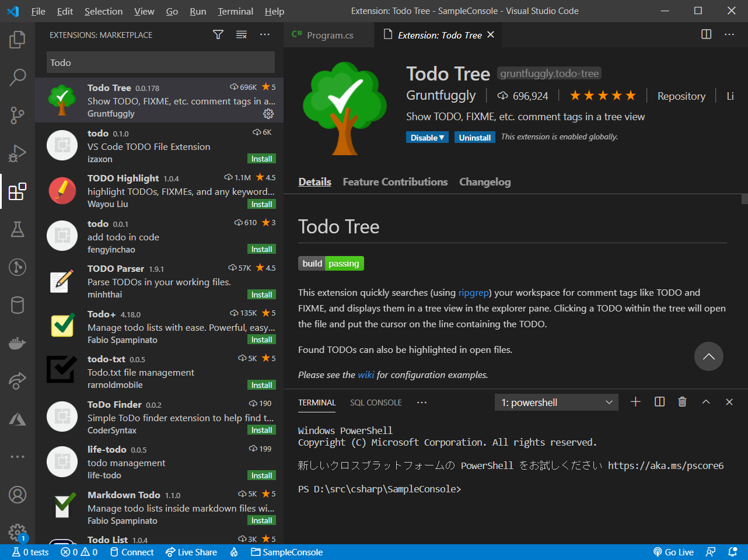
Task: Open the Git graph activity icon
Action: 18,267
